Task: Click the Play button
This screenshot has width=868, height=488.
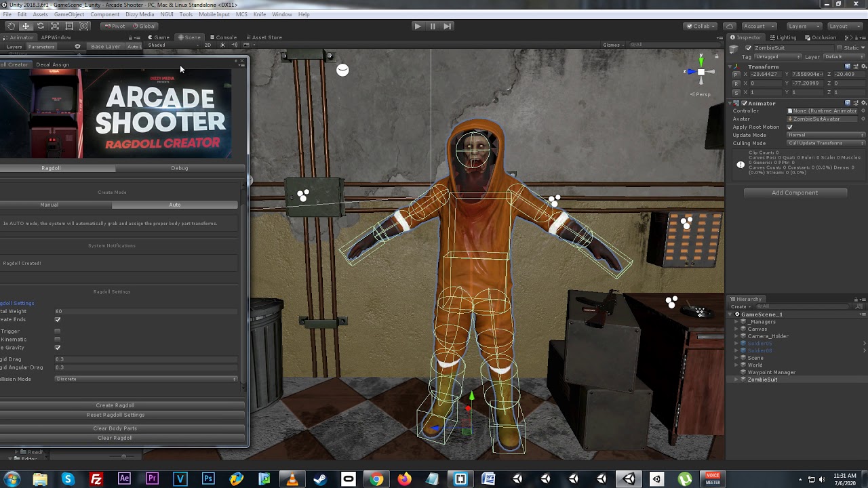Action: point(417,26)
